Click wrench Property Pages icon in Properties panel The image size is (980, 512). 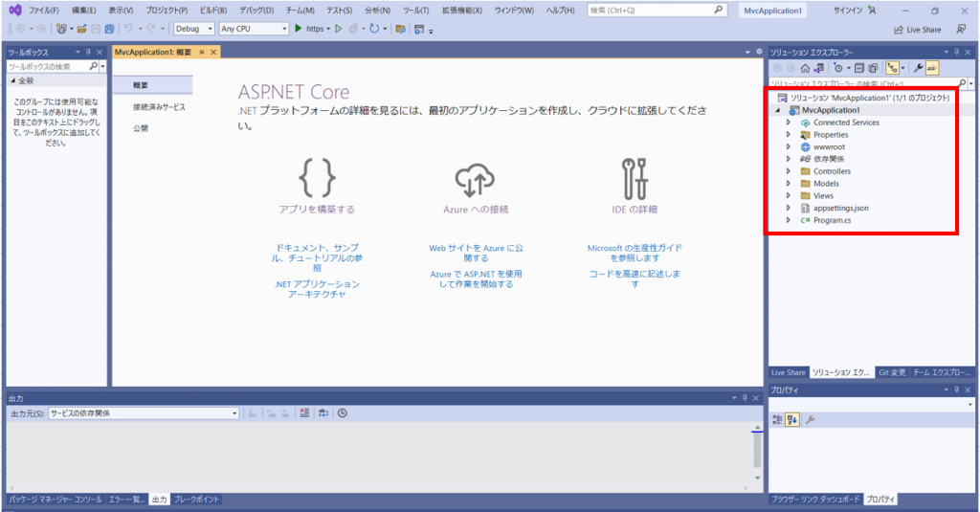coord(810,420)
